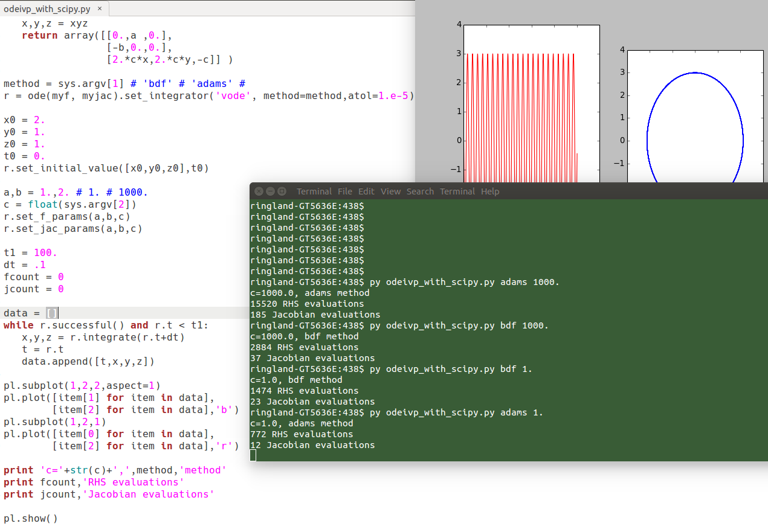Image resolution: width=768 pixels, height=532 pixels.
Task: Open the Terminal menu between Search and Help
Action: click(457, 191)
